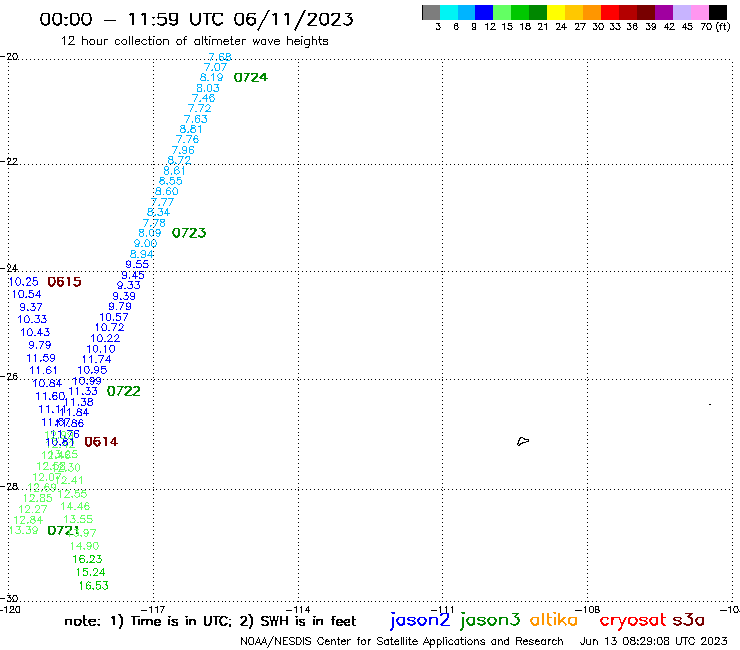
Task: Select the pink 70 ft legend swatch
Action: coord(699,12)
